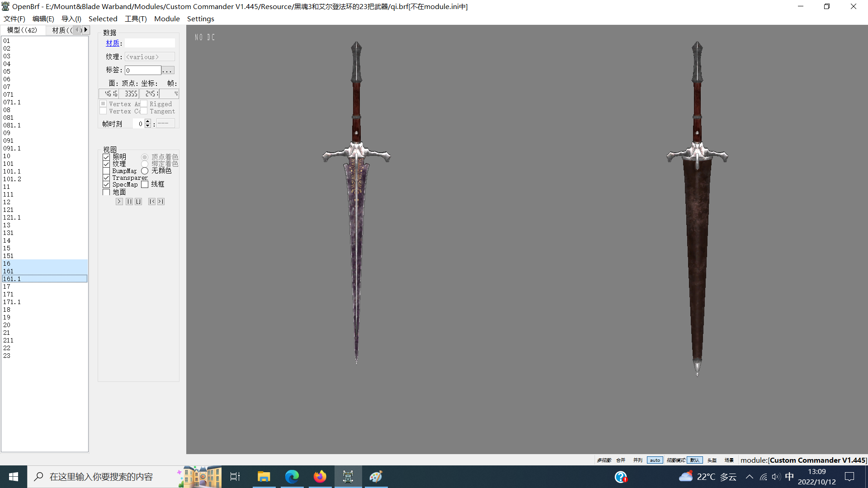
Task: Set view mode to 头盔 helmet
Action: coord(712,460)
